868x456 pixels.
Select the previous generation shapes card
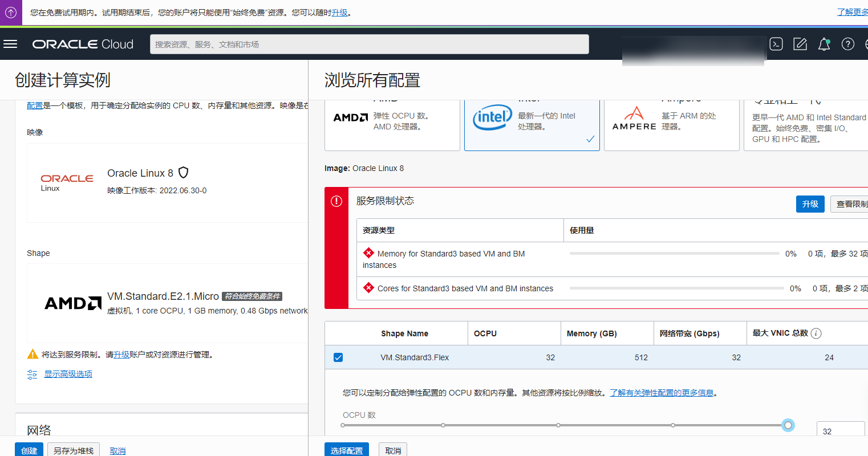pyautogui.click(x=806, y=125)
